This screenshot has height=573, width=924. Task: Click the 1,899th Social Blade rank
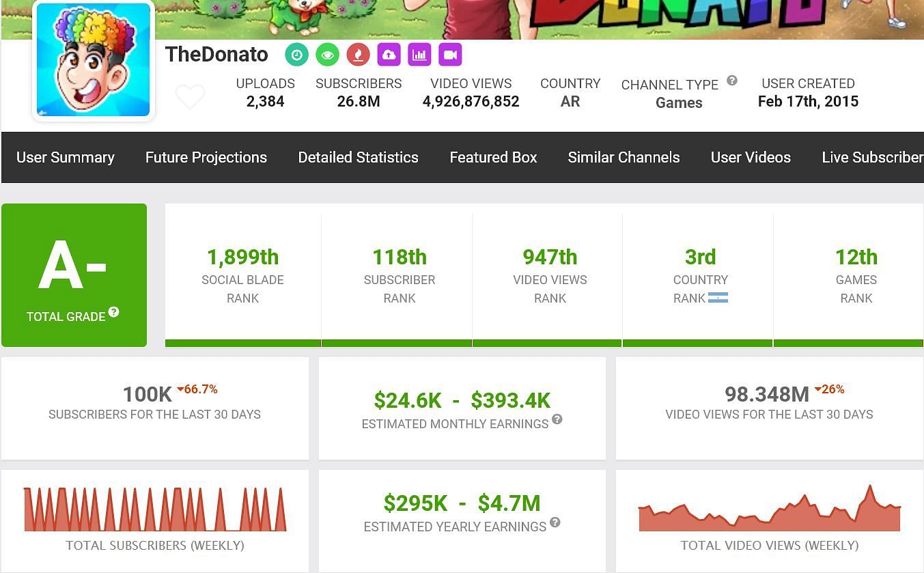243,257
